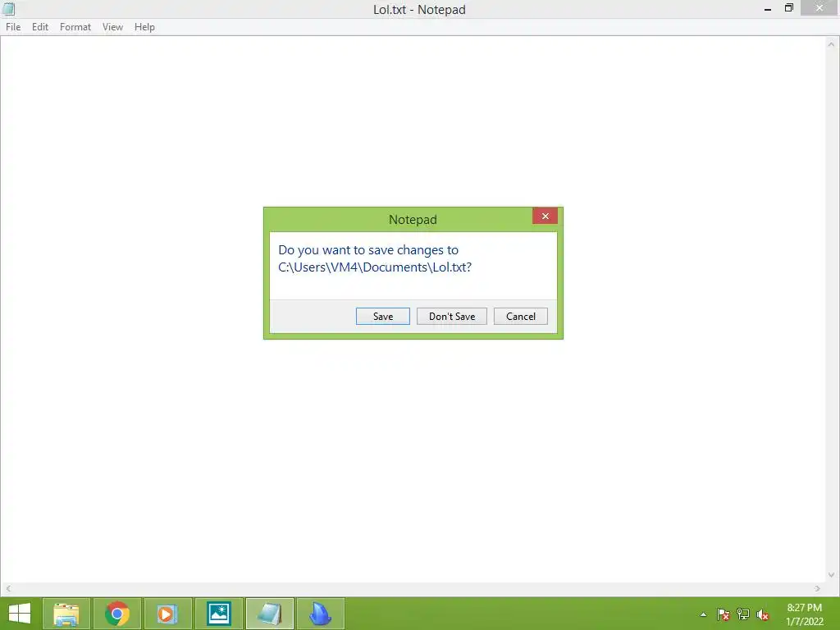The height and width of the screenshot is (630, 840).
Task: Open the View menu
Action: (x=112, y=27)
